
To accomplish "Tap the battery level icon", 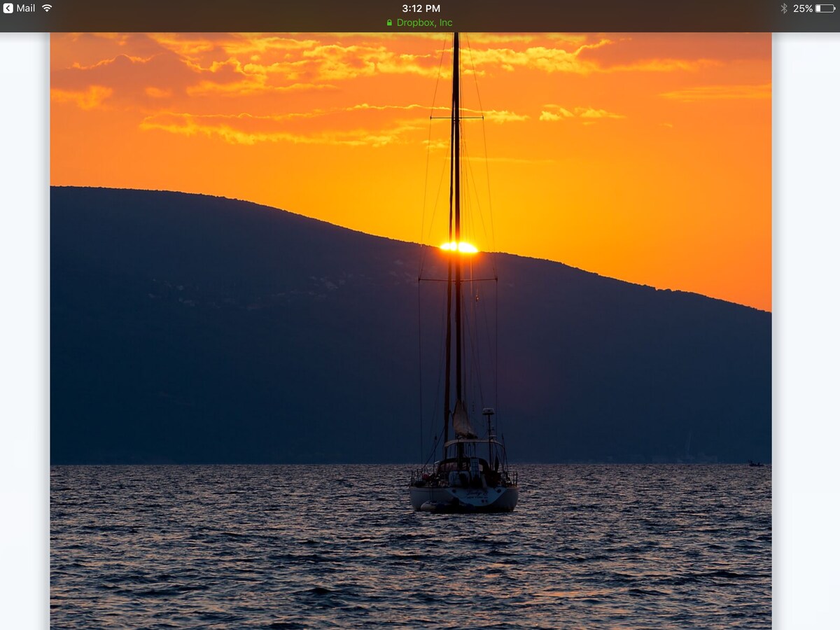I will pos(825,8).
